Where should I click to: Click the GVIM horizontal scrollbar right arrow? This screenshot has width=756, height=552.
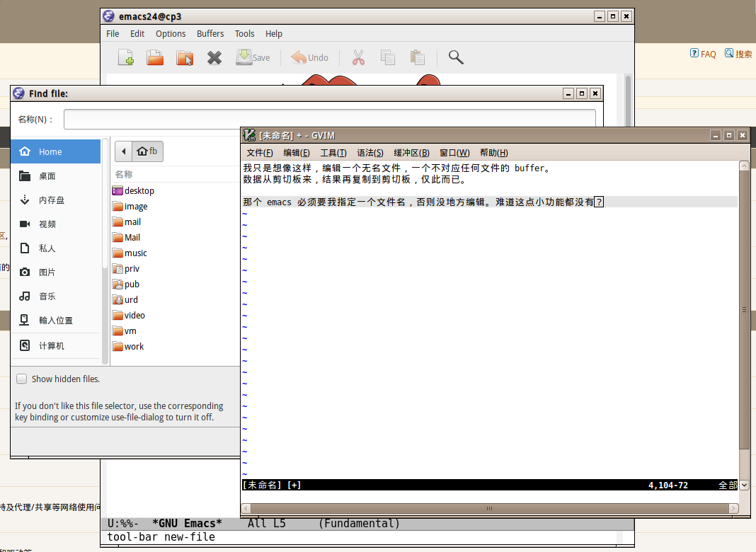(x=733, y=508)
